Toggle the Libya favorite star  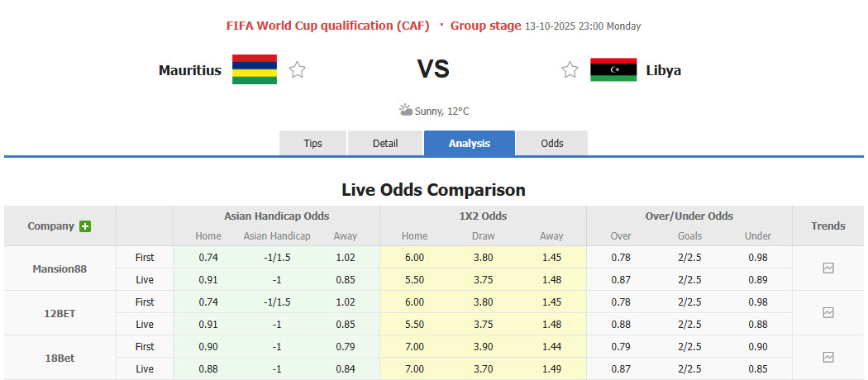pyautogui.click(x=570, y=70)
